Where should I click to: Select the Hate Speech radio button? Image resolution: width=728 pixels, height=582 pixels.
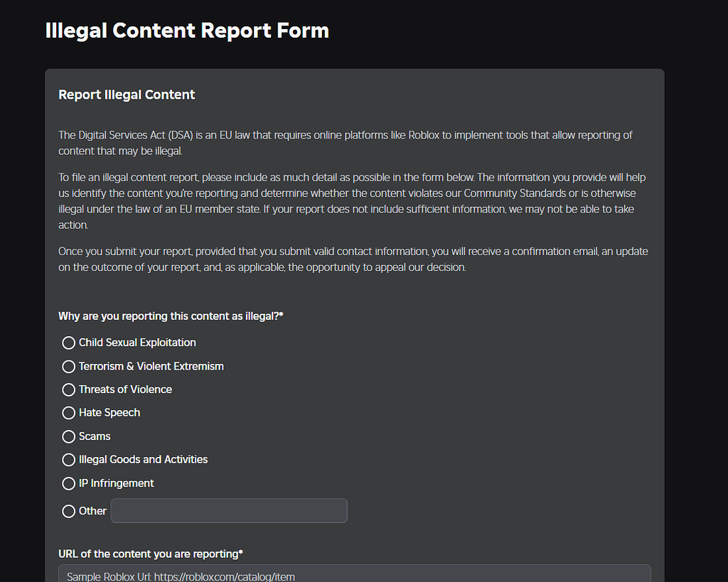[x=68, y=413]
